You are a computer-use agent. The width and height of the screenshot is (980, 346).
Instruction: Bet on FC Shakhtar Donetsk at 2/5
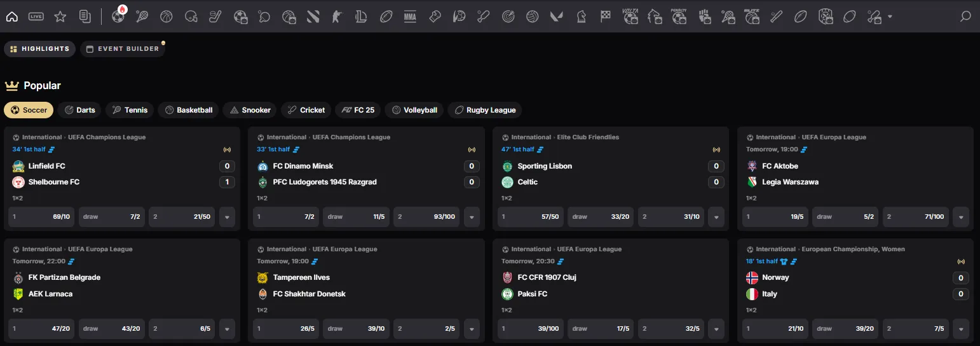(x=428, y=329)
